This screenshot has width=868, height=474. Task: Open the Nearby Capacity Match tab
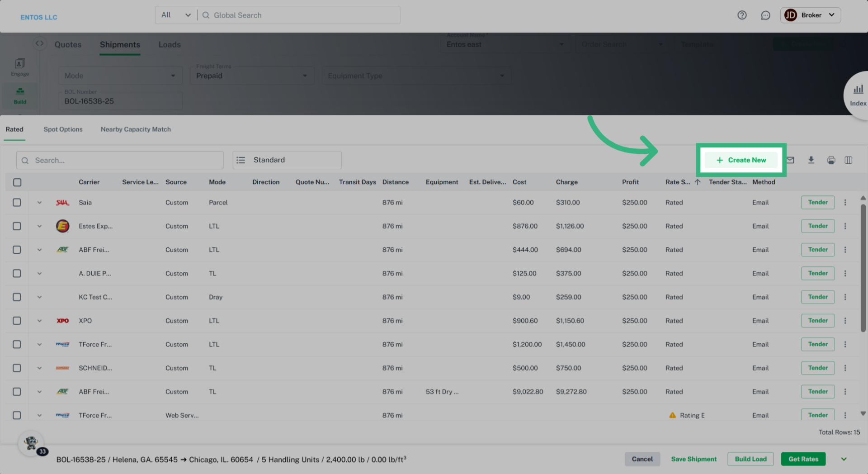coord(136,129)
